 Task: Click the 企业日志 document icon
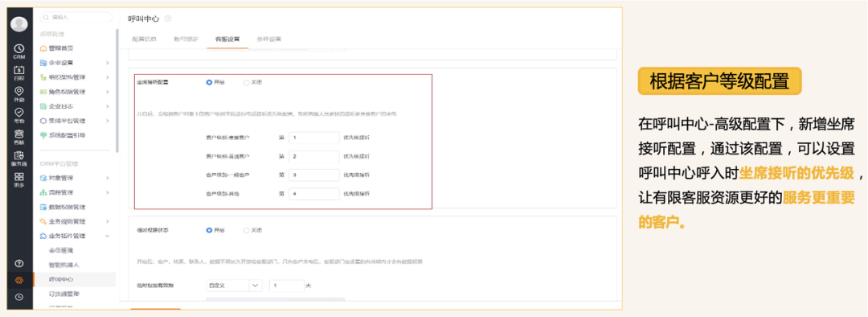(x=43, y=106)
